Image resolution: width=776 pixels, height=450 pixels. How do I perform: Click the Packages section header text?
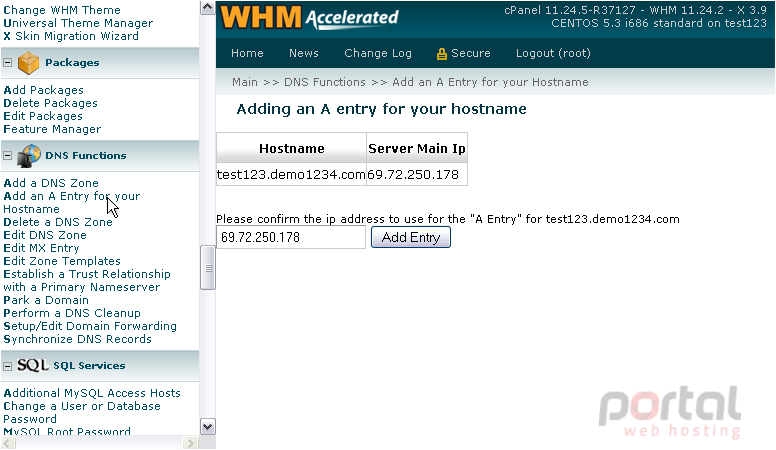click(x=72, y=62)
